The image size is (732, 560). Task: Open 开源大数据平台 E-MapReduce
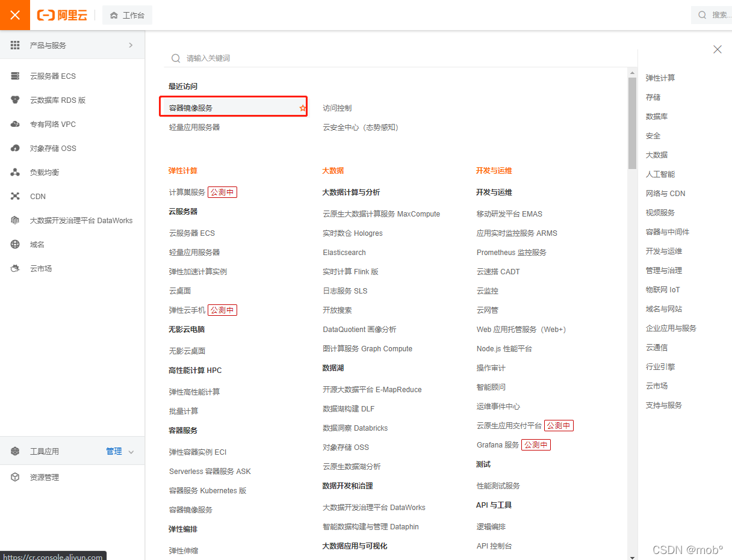372,390
